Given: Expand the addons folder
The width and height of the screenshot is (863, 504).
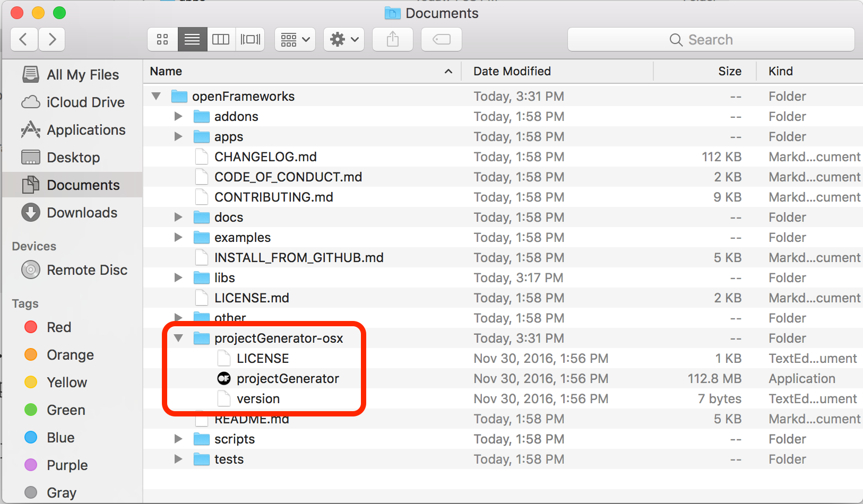Looking at the screenshot, I should pyautogui.click(x=178, y=116).
